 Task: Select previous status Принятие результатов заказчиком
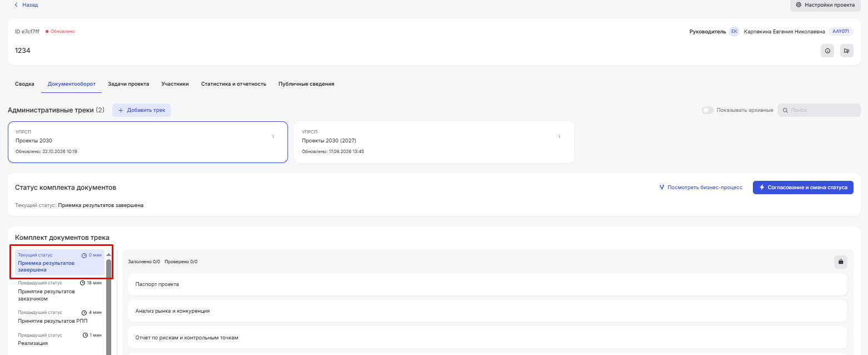point(59,291)
